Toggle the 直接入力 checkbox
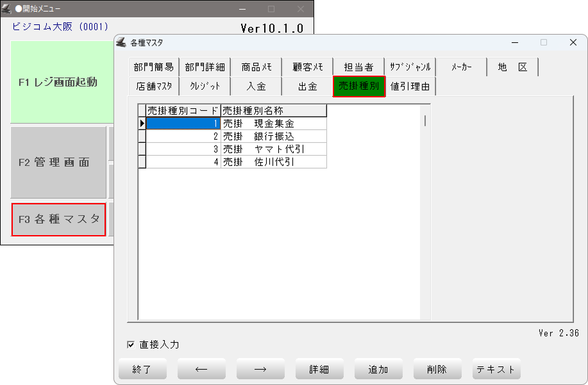 coord(131,345)
